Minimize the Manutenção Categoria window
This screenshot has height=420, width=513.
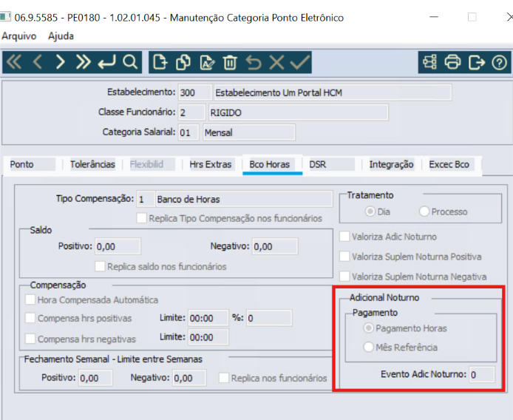pos(434,17)
